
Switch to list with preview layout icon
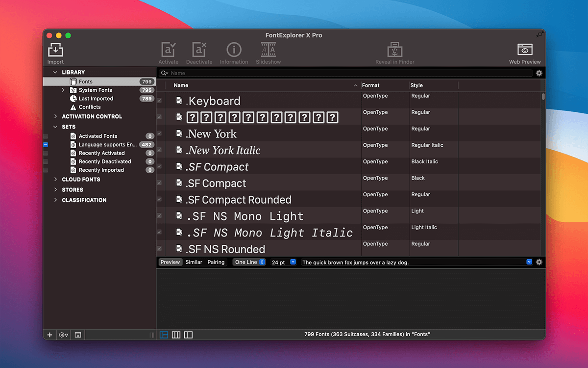164,335
